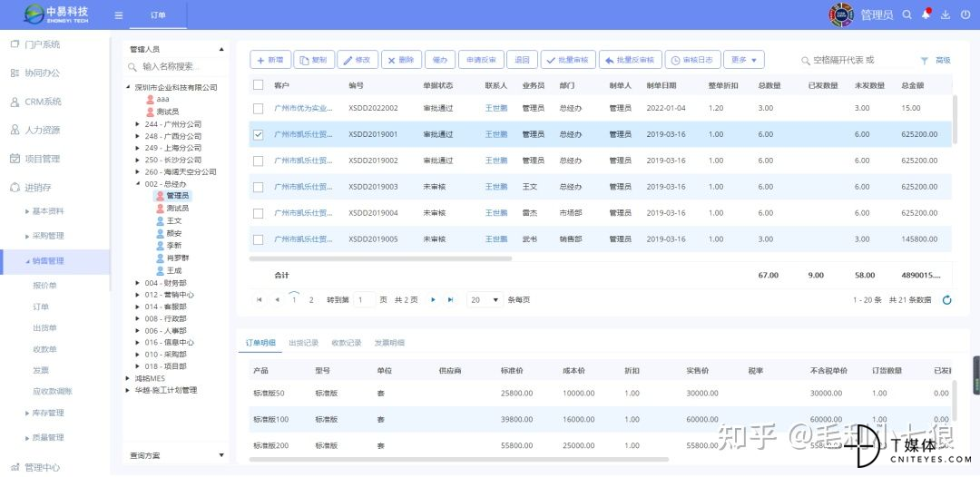This screenshot has width=980, height=477.
Task: Click the download icon in the top bar
Action: point(946,15)
